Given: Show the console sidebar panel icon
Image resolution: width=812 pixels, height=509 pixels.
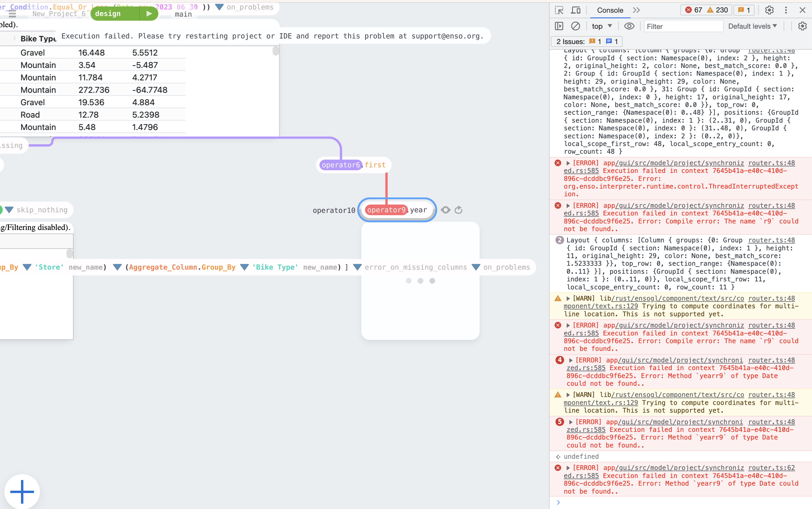Looking at the screenshot, I should coord(559,26).
